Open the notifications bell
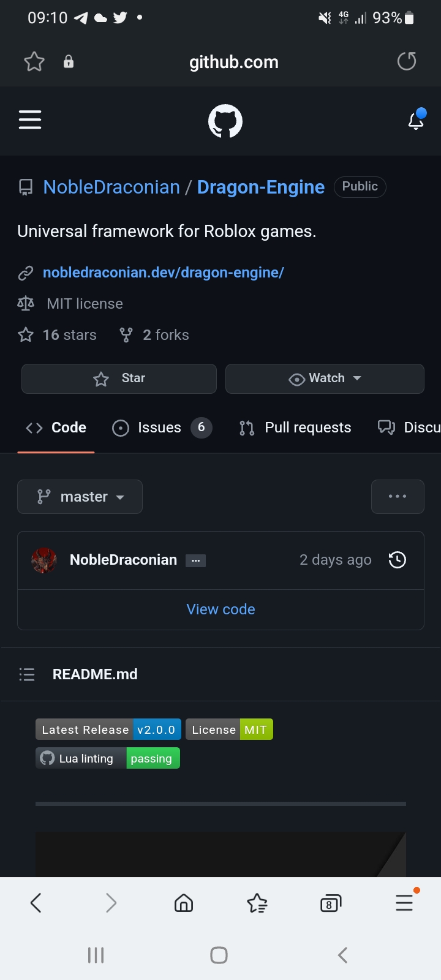Image resolution: width=441 pixels, height=980 pixels. pyautogui.click(x=417, y=119)
